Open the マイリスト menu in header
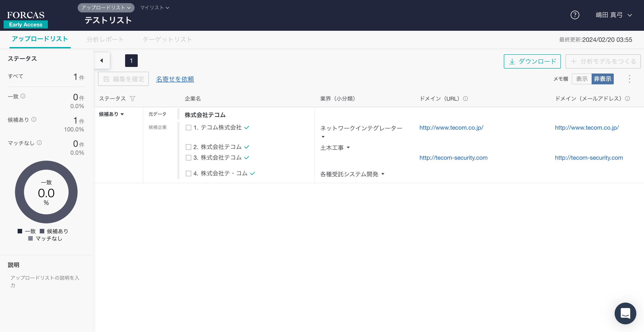The height and width of the screenshot is (332, 644). coord(154,8)
